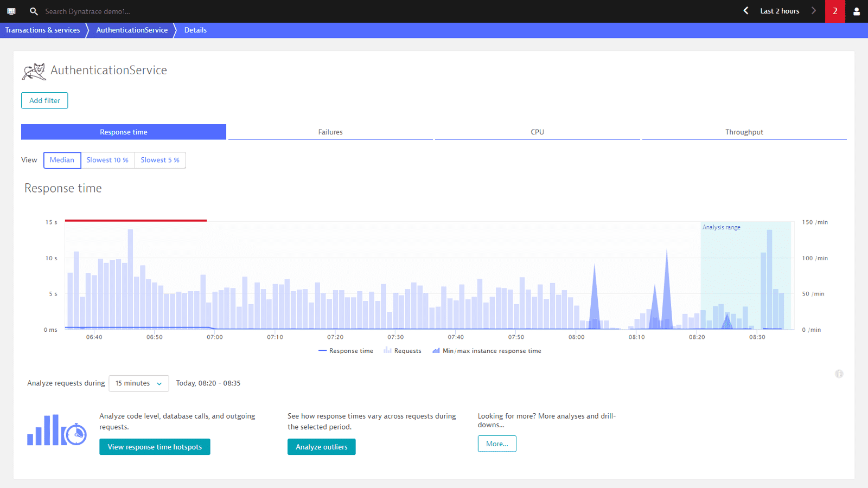Image resolution: width=868 pixels, height=488 pixels.
Task: Click View response time hotspots button
Action: 155,447
